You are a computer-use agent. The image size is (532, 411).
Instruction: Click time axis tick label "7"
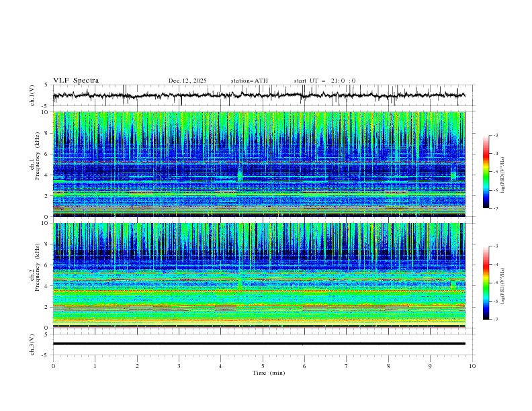347,366
